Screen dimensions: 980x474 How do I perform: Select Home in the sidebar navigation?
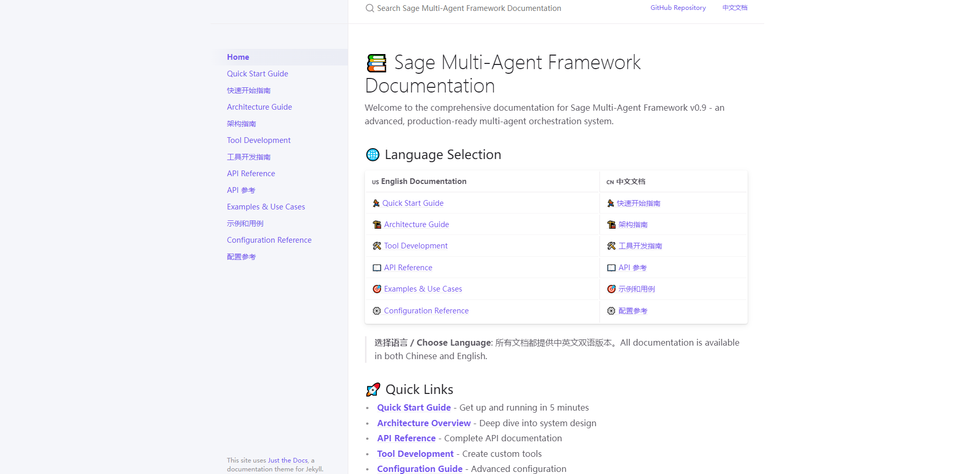click(x=238, y=57)
